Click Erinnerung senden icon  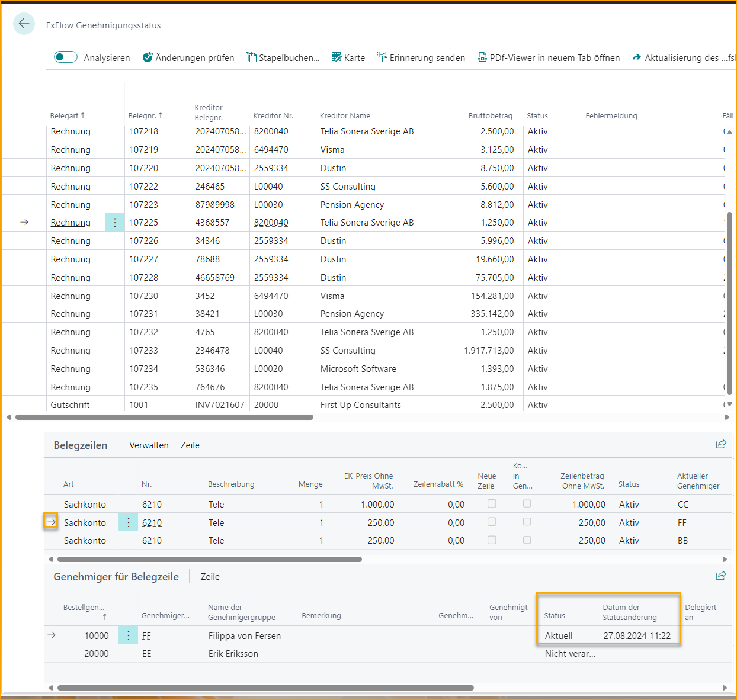pyautogui.click(x=382, y=57)
